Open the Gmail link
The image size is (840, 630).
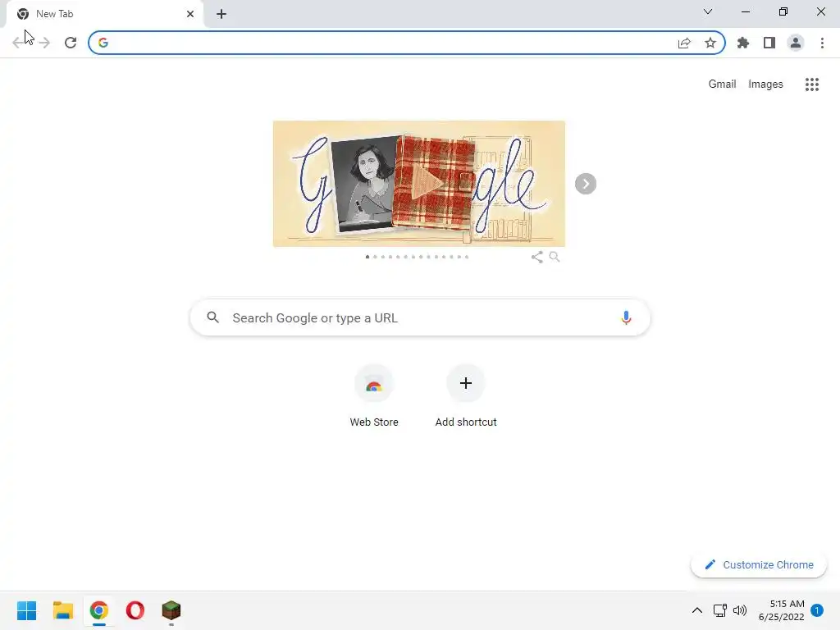click(722, 84)
